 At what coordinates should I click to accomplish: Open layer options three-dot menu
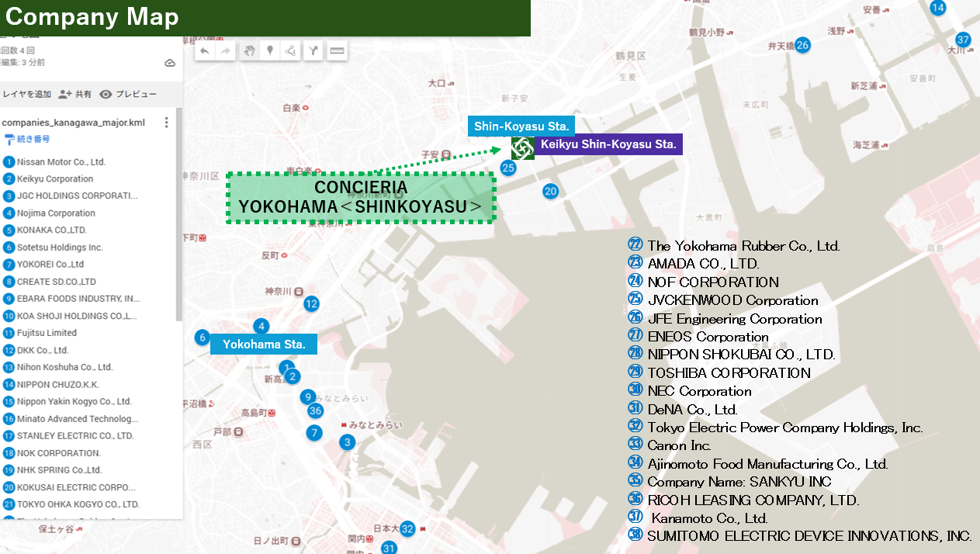[166, 123]
